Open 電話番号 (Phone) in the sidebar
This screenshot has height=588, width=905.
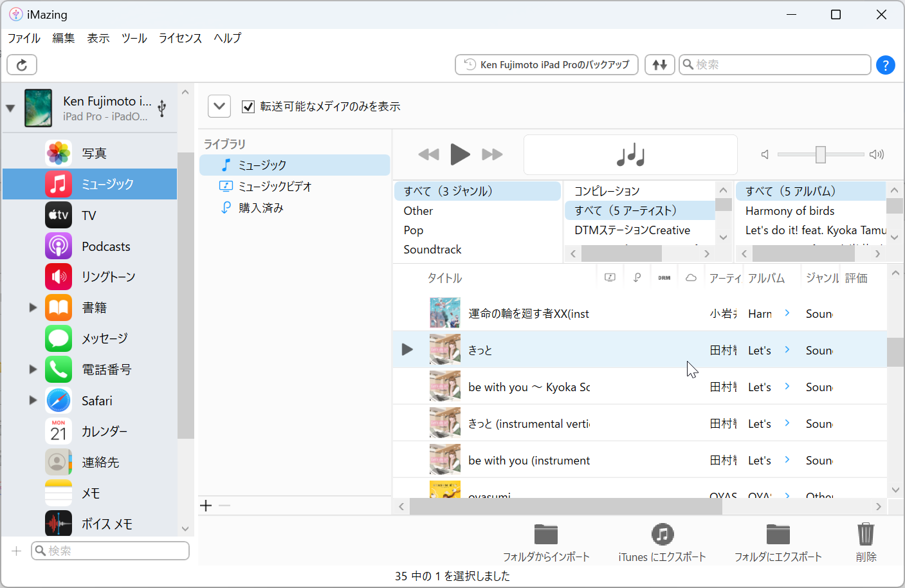point(90,369)
